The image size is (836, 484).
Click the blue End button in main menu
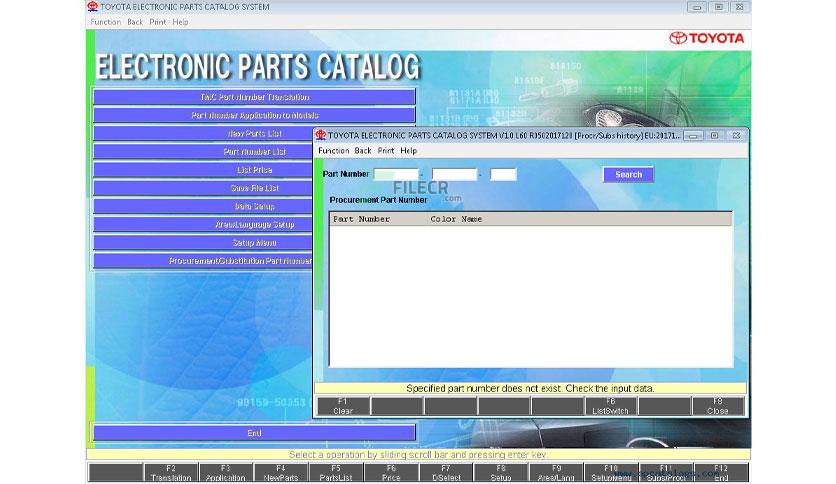(x=254, y=433)
